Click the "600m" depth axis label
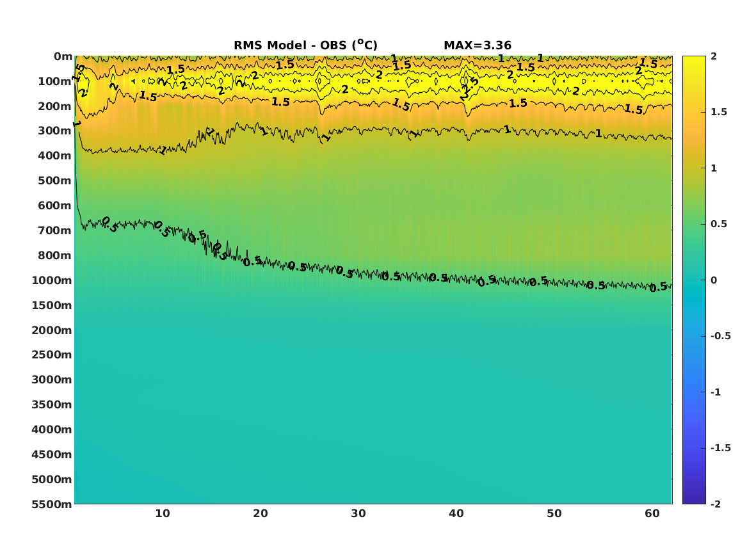The height and width of the screenshot is (560, 747). point(55,205)
